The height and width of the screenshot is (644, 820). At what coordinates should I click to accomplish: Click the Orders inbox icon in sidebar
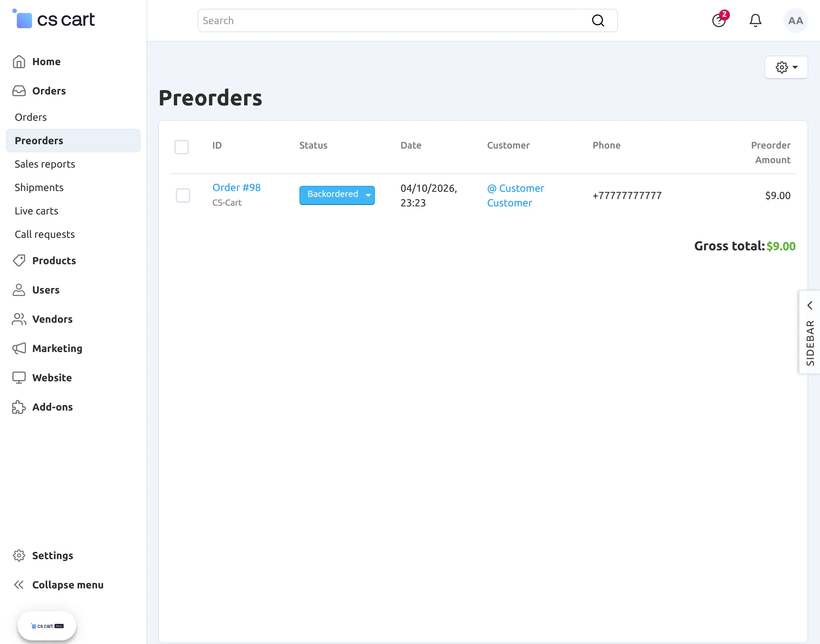(19, 91)
